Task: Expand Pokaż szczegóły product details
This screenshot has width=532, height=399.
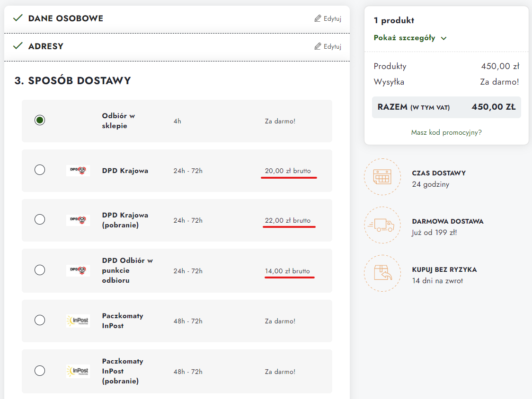Action: click(x=405, y=38)
